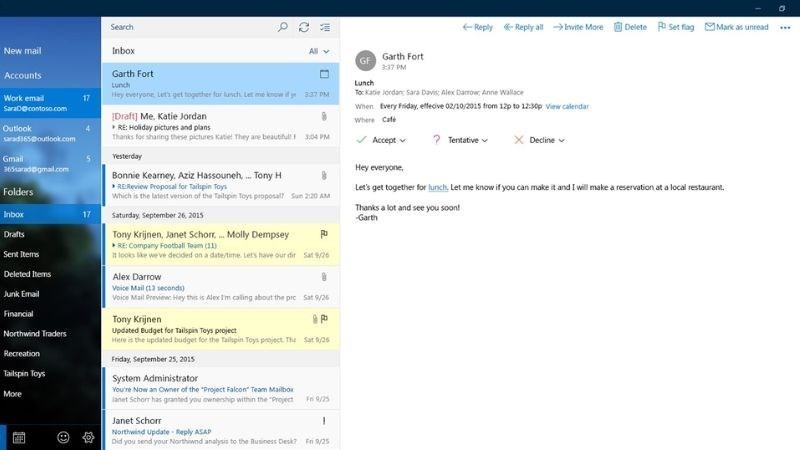Open the Garth Fort Lunch message

[x=220, y=84]
